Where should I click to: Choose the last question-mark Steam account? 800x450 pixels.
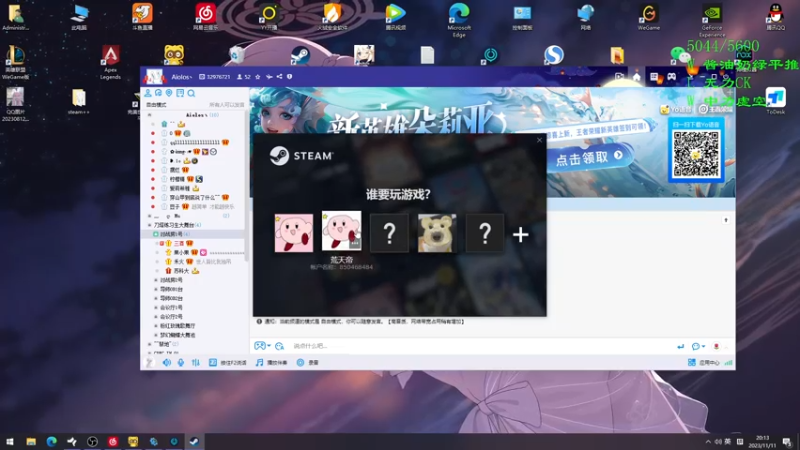coord(485,233)
